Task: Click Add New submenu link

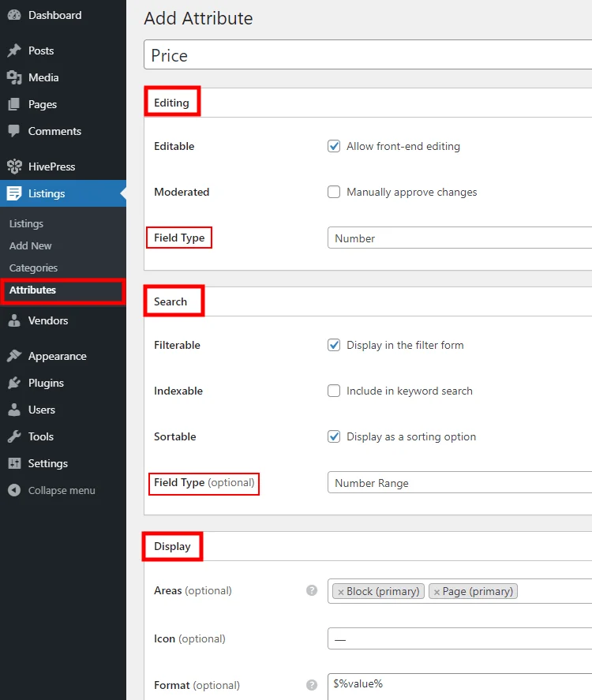Action: (30, 245)
